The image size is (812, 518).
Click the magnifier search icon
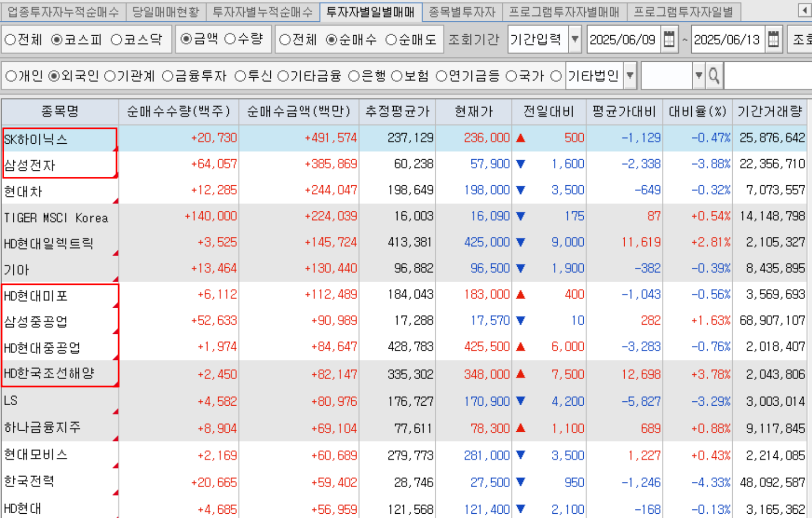tap(714, 76)
